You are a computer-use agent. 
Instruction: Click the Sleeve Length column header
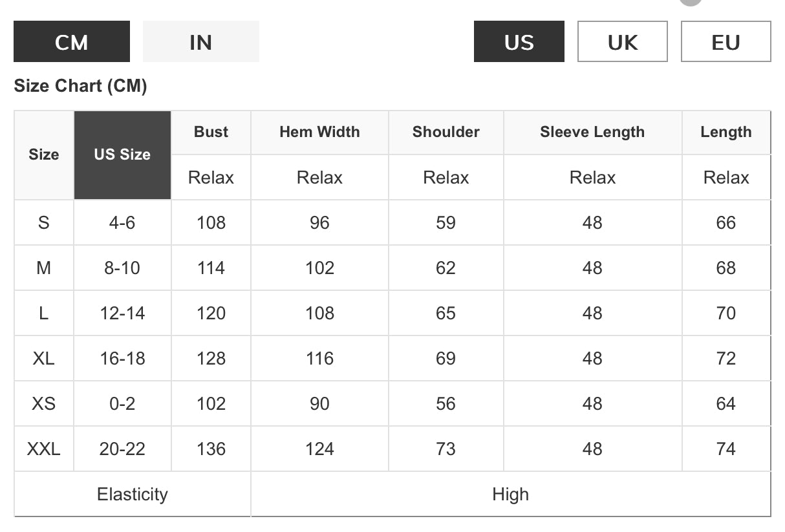click(x=592, y=132)
